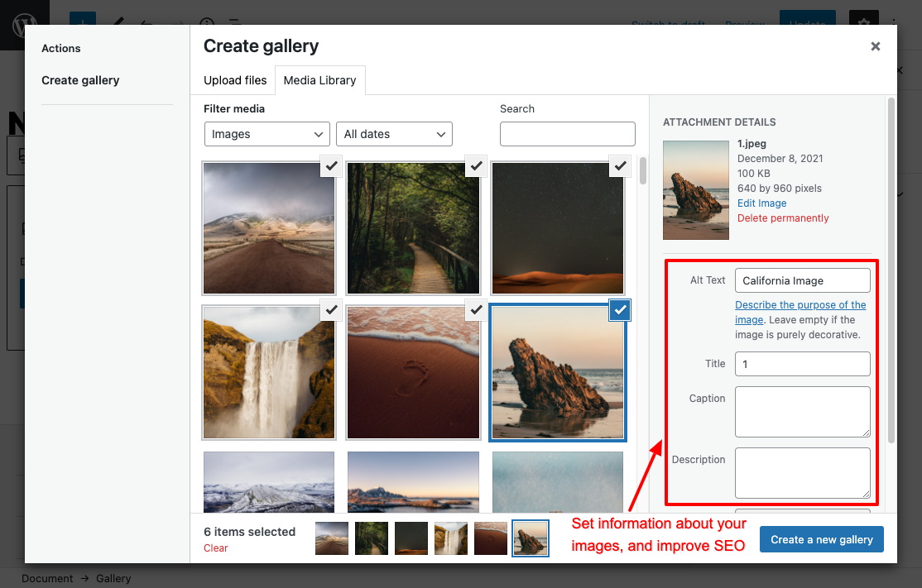Click the dark desert thumbnail in the selection strip
This screenshot has width=922, height=588.
(411, 538)
